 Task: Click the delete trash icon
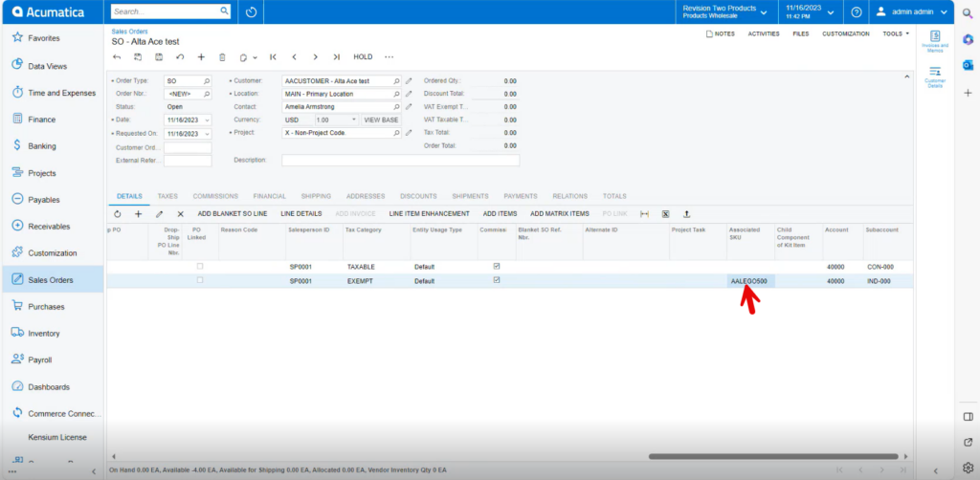222,56
